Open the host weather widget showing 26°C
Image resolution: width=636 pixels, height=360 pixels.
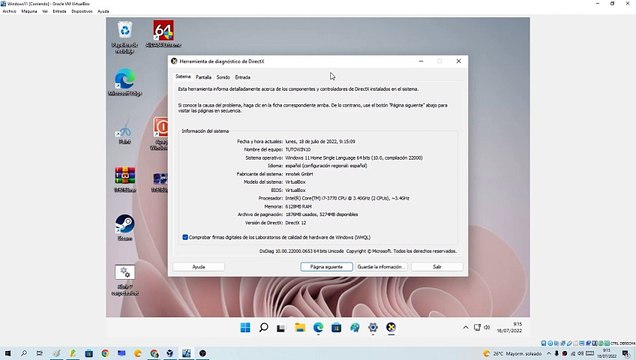click(x=512, y=354)
